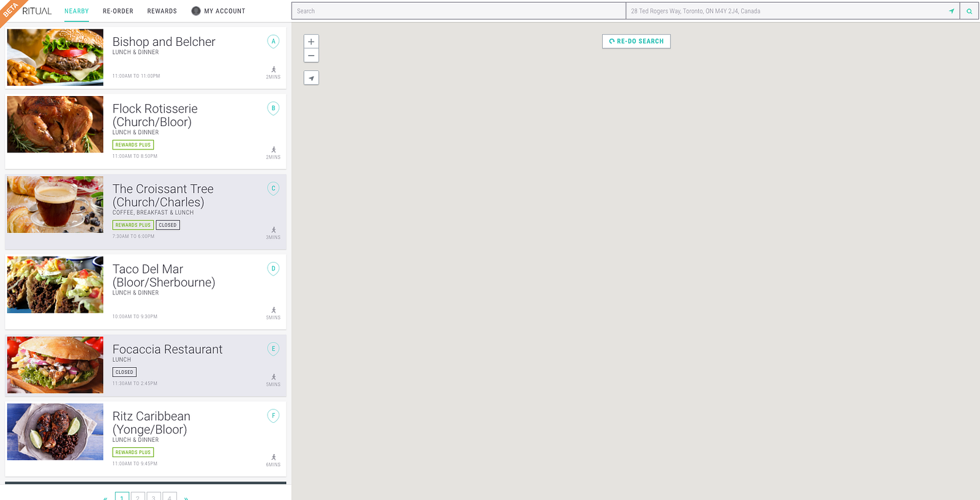Click Rewards Plus badge on Flock Rotisserie
This screenshot has height=500, width=980.
click(x=133, y=145)
